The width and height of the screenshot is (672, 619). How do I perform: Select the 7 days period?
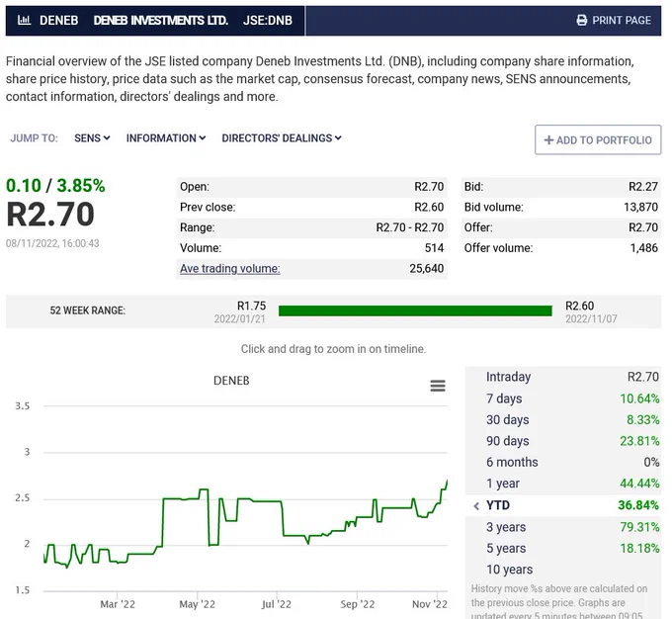(563, 398)
